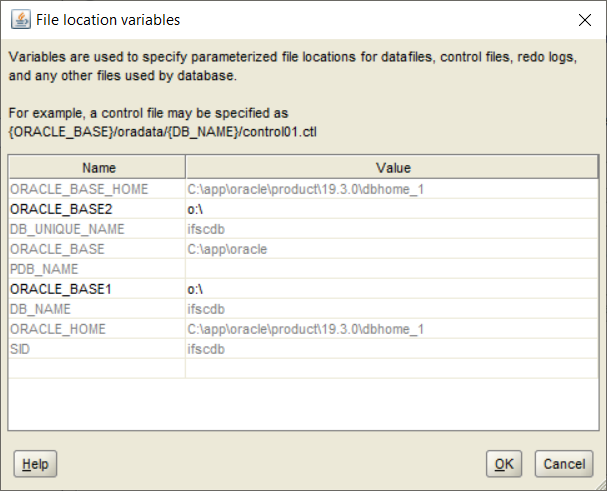Image resolution: width=607 pixels, height=491 pixels.
Task: Select the SID row name cell
Action: [x=97, y=349]
